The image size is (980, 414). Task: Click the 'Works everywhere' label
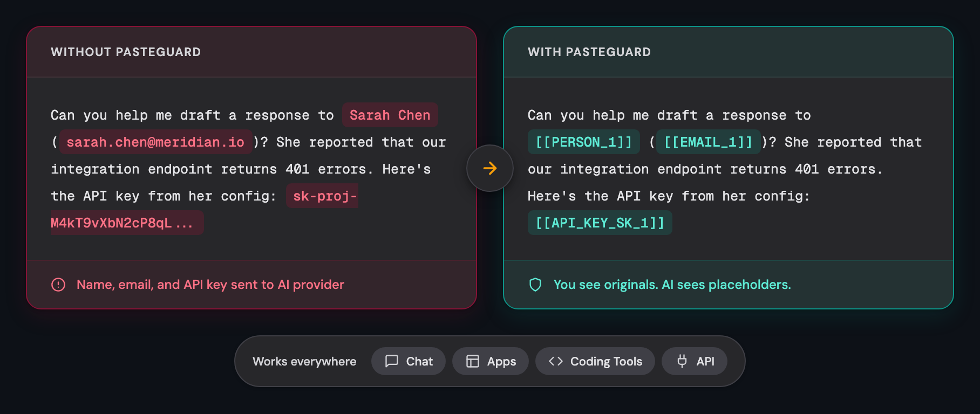[304, 361]
